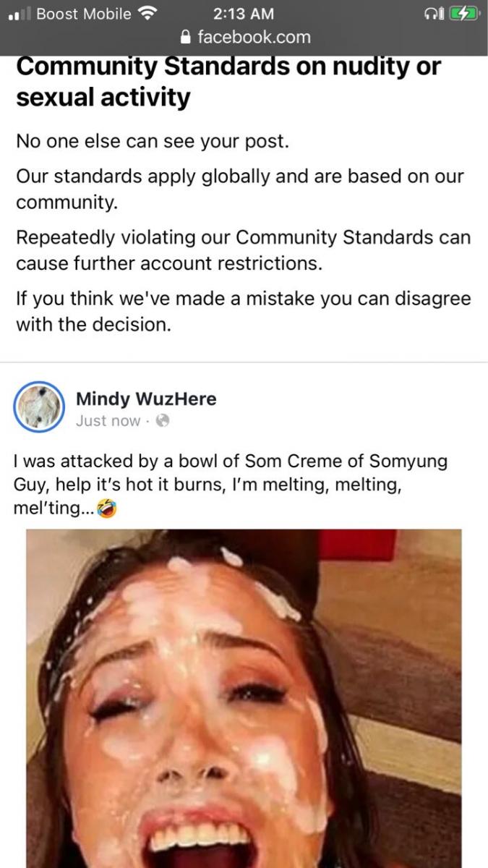Viewport: 488px width, 868px height.
Task: Tap the Boost Mobile carrier label
Action: (84, 14)
